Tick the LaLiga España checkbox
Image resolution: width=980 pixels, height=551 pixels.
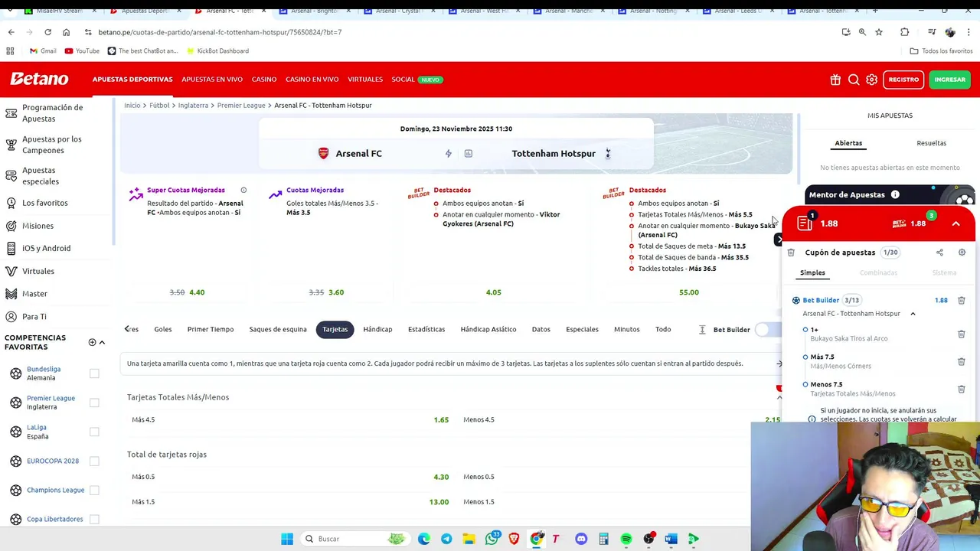94,432
